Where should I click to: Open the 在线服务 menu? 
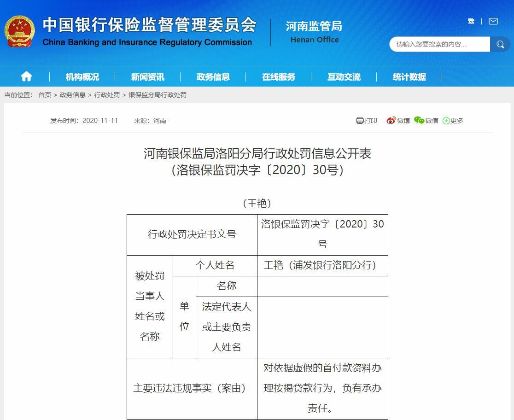[x=279, y=77]
